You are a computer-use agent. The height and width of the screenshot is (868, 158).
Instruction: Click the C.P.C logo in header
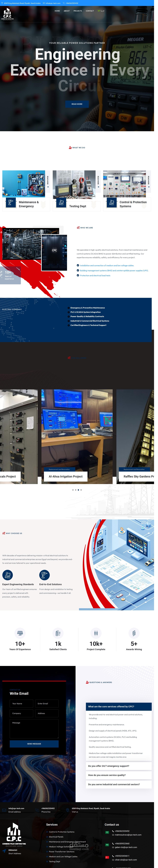click(7, 14)
